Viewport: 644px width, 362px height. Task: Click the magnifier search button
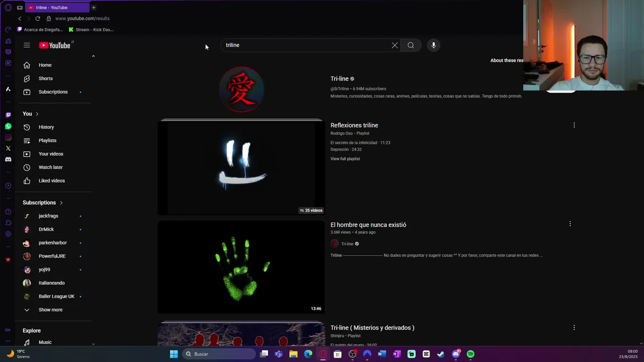click(411, 45)
